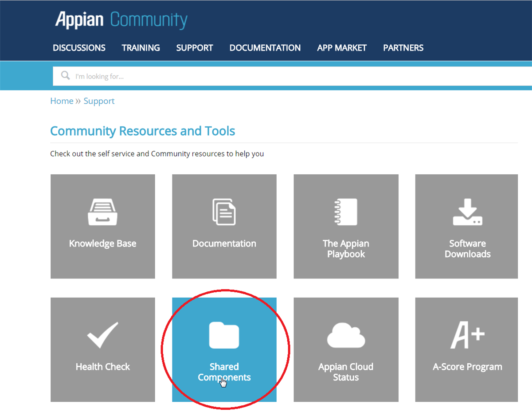
Task: Open the Support menu item
Action: (195, 48)
